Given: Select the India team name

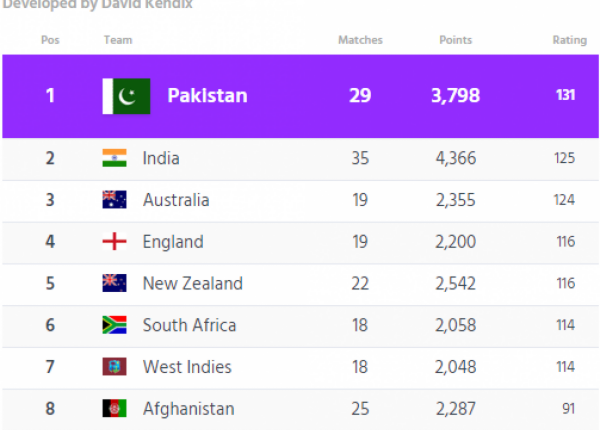Looking at the screenshot, I should point(161,158).
